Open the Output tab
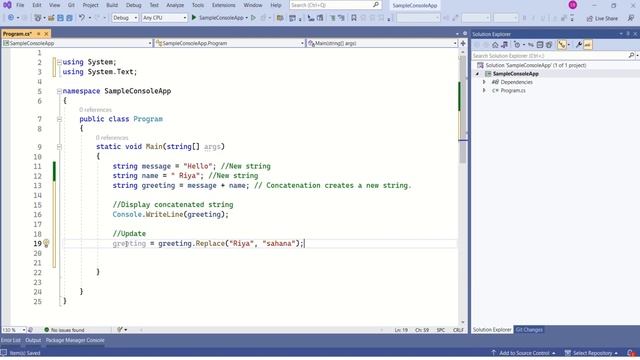Screen dimensions: 640x360 point(33,340)
